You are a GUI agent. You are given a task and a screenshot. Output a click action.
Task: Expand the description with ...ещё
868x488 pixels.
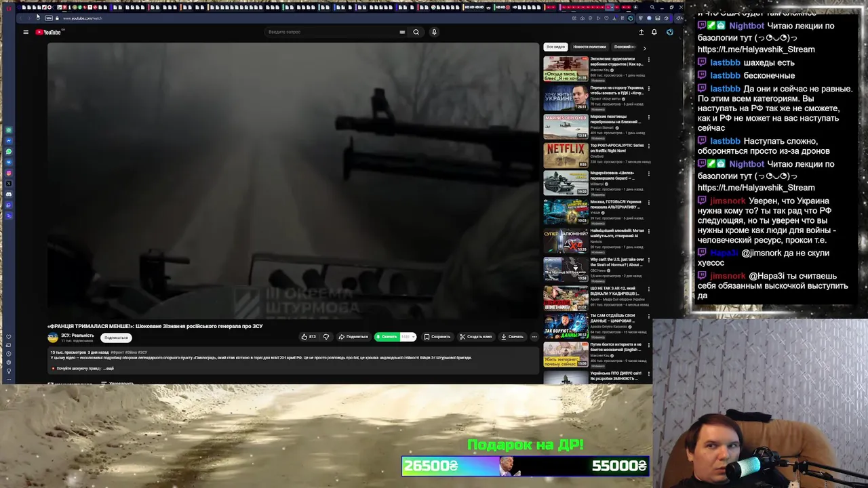[x=108, y=369]
